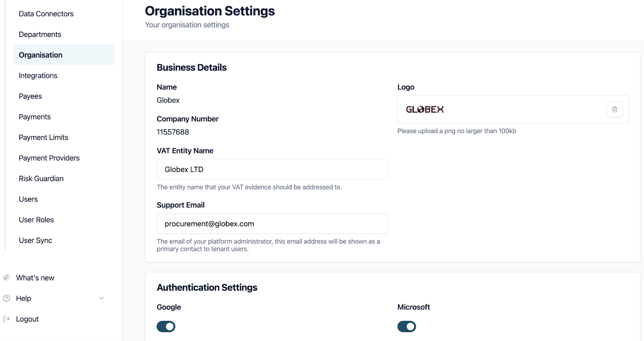Select Integrations from the sidebar
Screen dimensions: 644x341
pos(38,75)
